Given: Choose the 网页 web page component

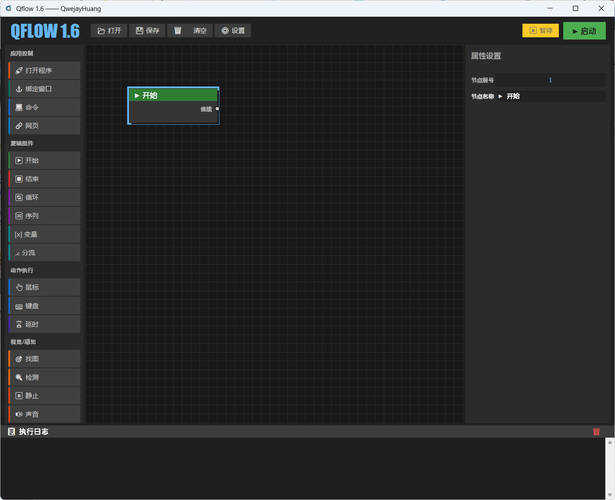Looking at the screenshot, I should [x=44, y=126].
